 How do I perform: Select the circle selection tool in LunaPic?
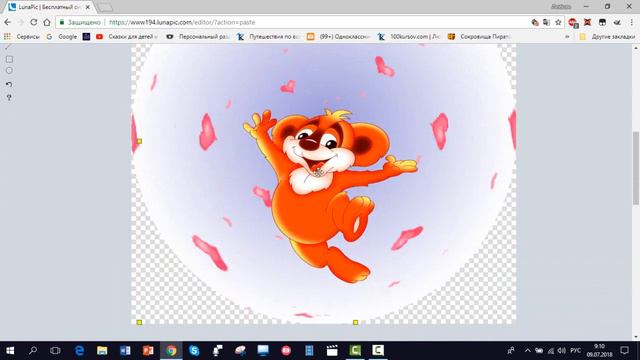click(9, 71)
